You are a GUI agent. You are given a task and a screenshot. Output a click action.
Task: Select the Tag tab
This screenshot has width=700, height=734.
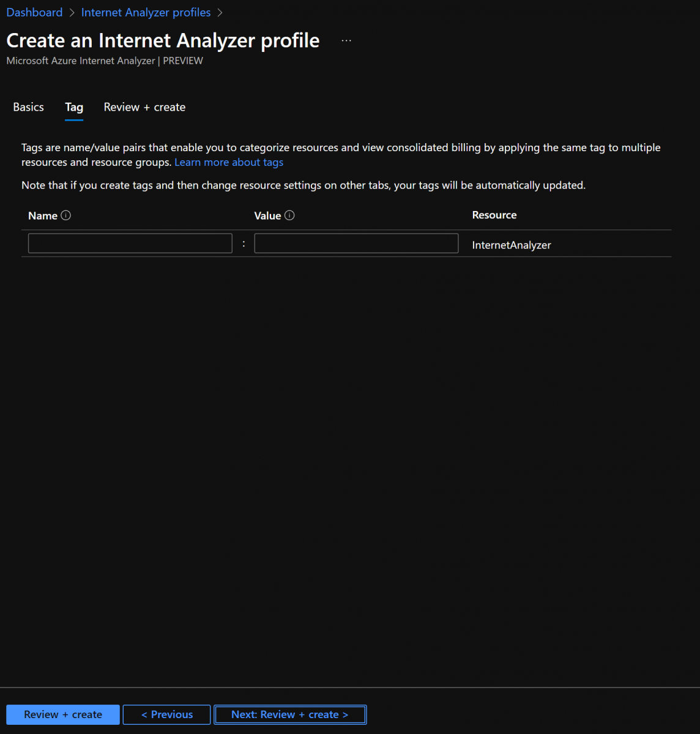[x=74, y=107]
